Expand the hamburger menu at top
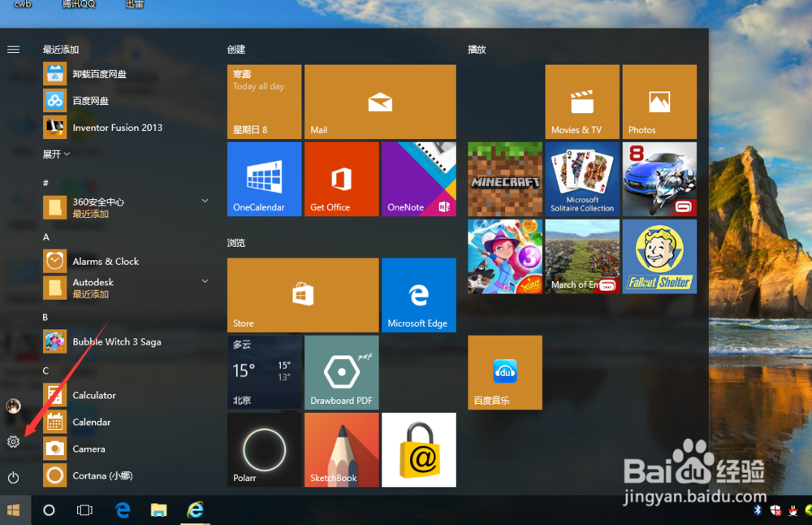 pyautogui.click(x=13, y=50)
